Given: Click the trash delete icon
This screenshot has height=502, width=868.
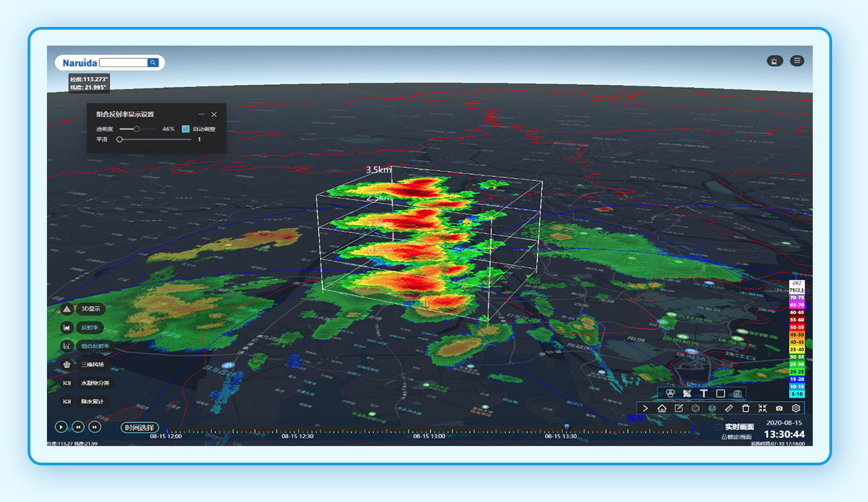Looking at the screenshot, I should click(745, 409).
